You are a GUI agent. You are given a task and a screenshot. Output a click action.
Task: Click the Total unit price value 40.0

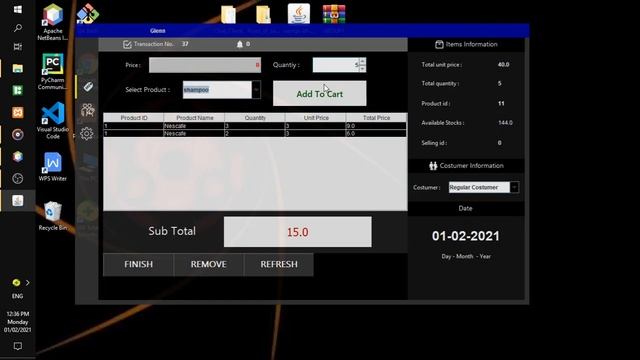pyautogui.click(x=503, y=64)
